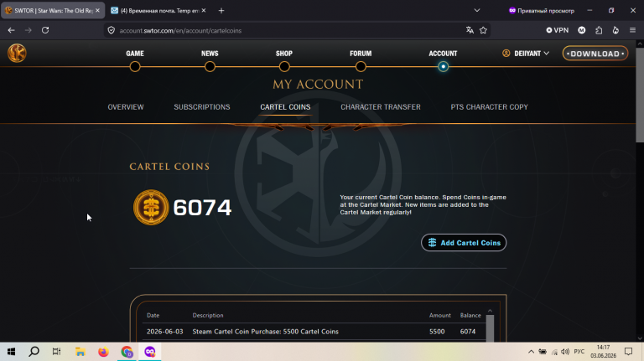Click the transaction date 2026-06-03
The image size is (644, 361).
pos(164,332)
